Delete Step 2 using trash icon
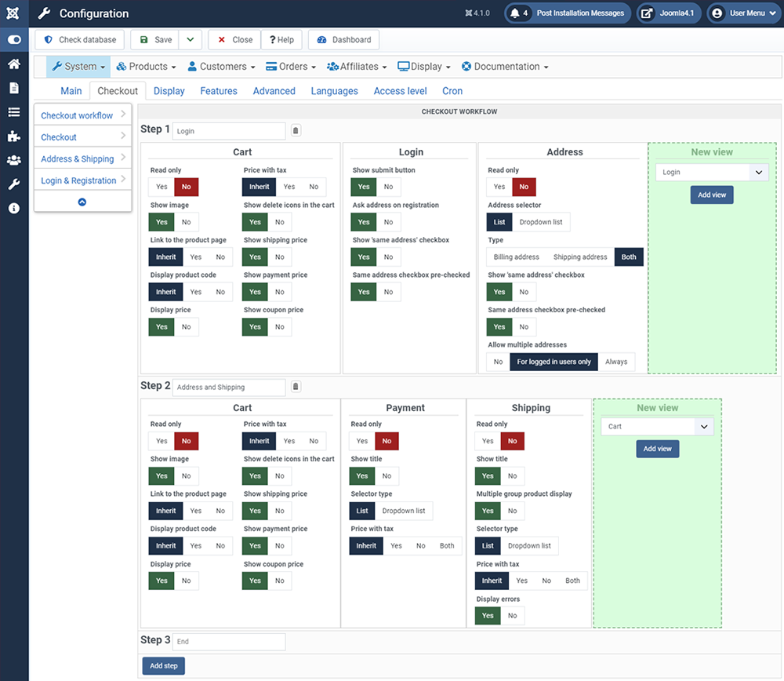The height and width of the screenshot is (681, 784). [296, 386]
